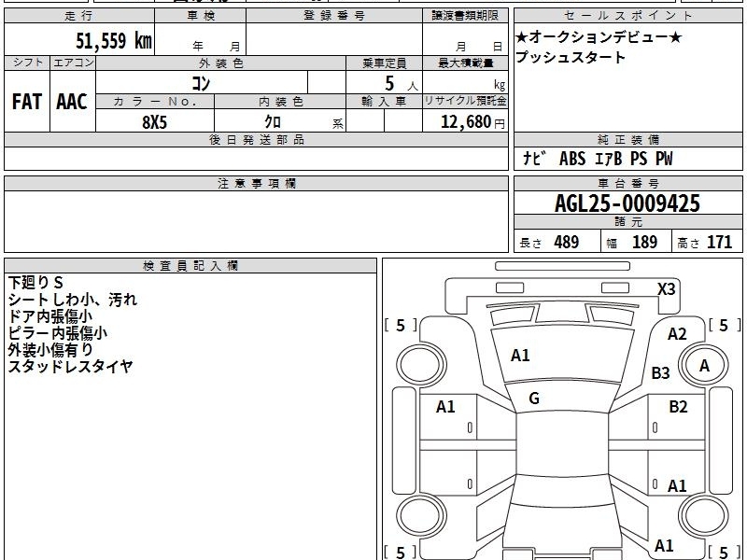The image size is (747, 560).
Task: Click the シフト header cell
Action: (27, 63)
